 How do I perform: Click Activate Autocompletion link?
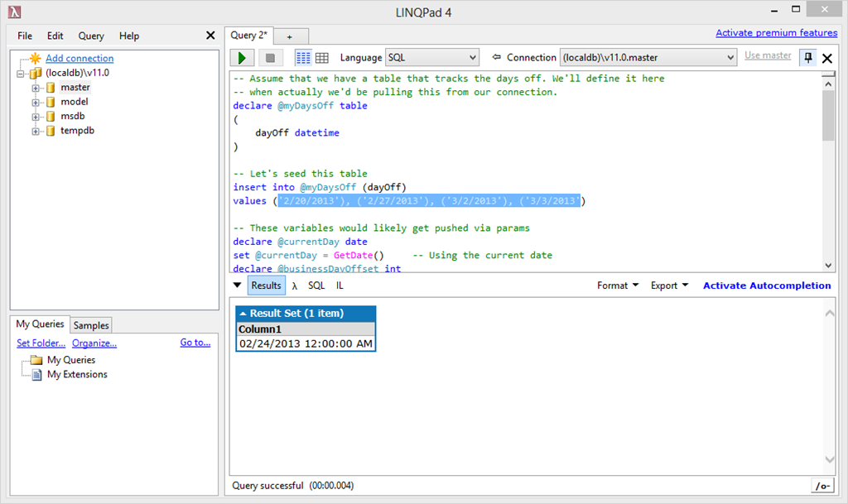coord(767,286)
